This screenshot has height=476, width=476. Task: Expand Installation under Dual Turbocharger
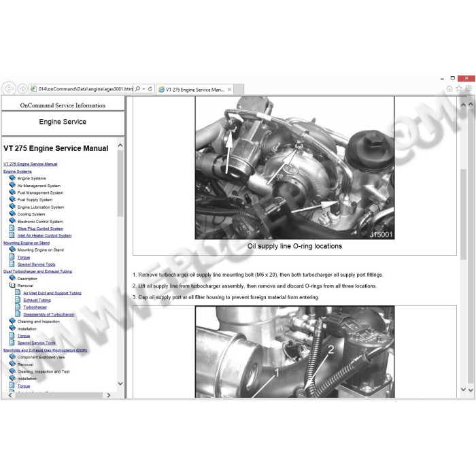point(12,328)
